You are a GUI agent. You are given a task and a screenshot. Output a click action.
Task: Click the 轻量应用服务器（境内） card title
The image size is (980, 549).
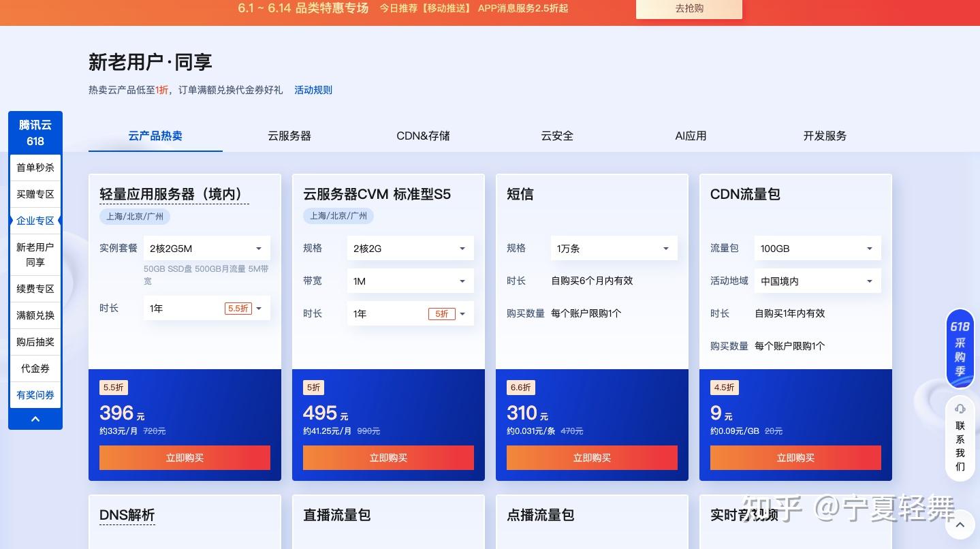click(x=174, y=194)
